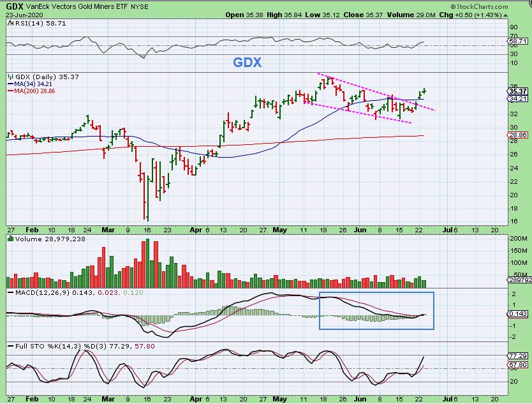532x404 pixels.
Task: Click the MA(200) 28.86 legend entry
Action: click(34, 91)
